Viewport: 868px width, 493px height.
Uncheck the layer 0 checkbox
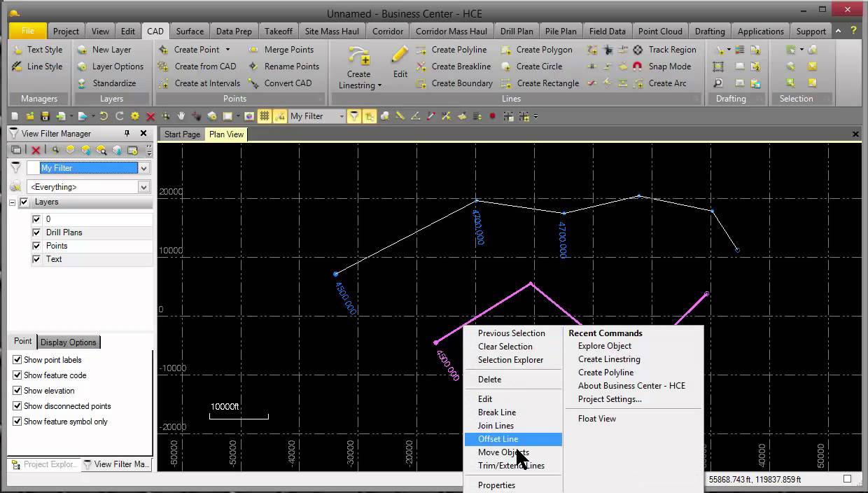pyautogui.click(x=36, y=219)
